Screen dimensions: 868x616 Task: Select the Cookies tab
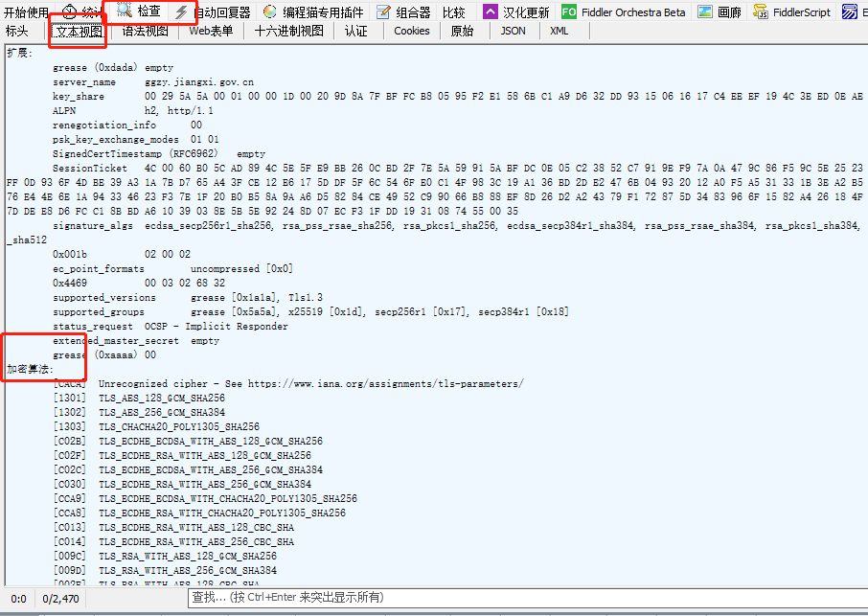coord(412,31)
